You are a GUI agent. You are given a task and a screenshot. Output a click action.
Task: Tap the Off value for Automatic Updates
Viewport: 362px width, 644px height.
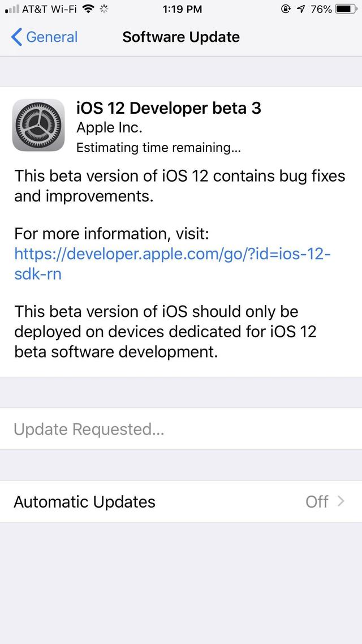[x=316, y=502]
